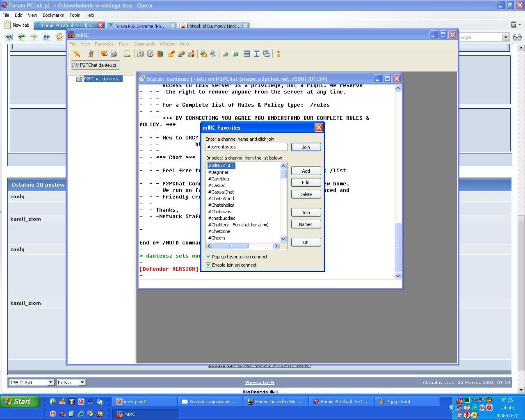The height and width of the screenshot is (420, 525).
Task: Close the mIRC Favorites dialog
Action: pyautogui.click(x=319, y=128)
